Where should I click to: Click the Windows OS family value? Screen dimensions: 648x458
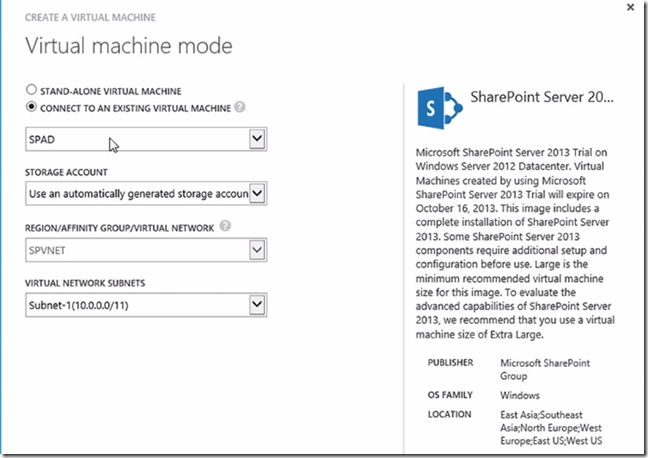[520, 396]
